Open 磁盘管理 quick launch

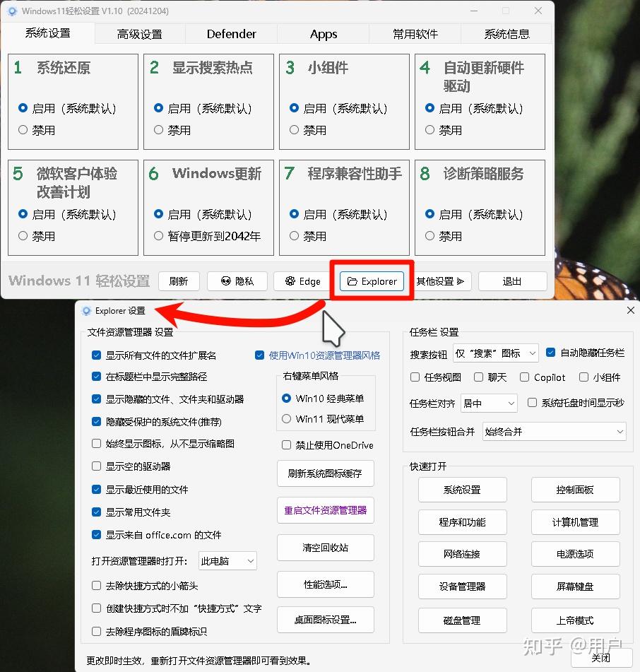[462, 620]
